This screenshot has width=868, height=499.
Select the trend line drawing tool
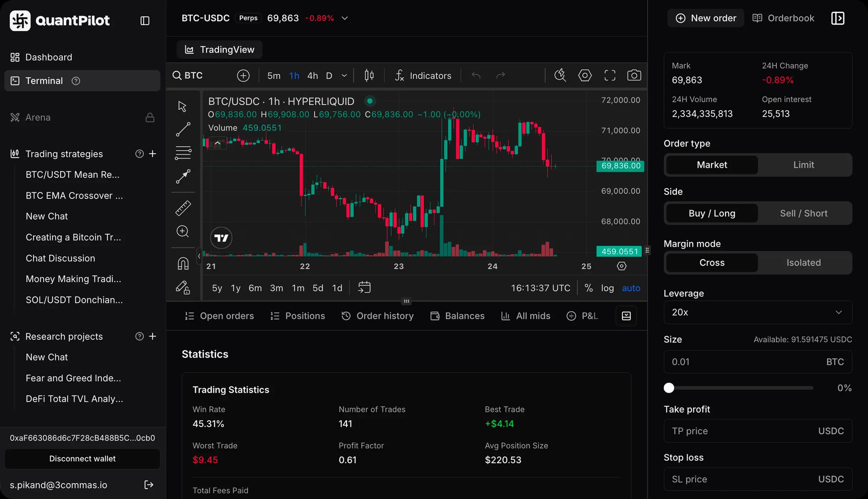pos(183,129)
